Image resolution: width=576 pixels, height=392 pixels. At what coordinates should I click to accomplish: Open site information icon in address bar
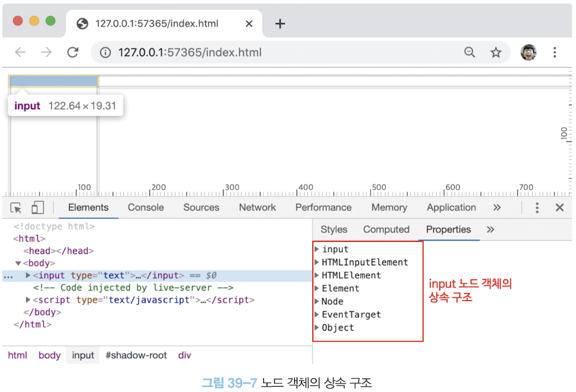point(105,53)
